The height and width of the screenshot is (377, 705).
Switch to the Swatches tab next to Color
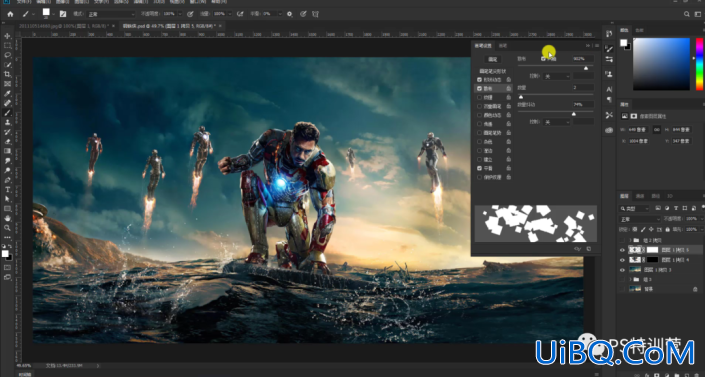(x=639, y=30)
